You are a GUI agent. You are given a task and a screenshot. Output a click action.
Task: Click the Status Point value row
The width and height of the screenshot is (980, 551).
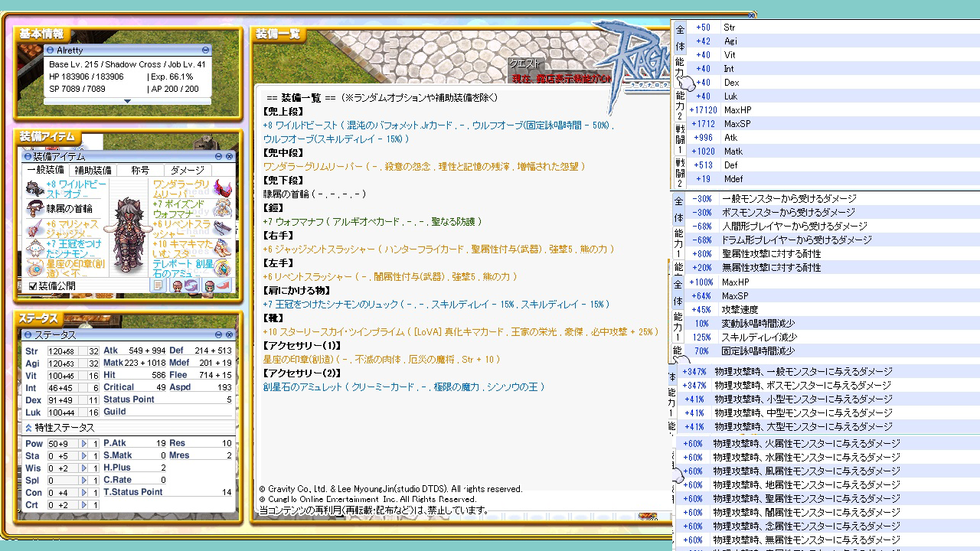(168, 399)
